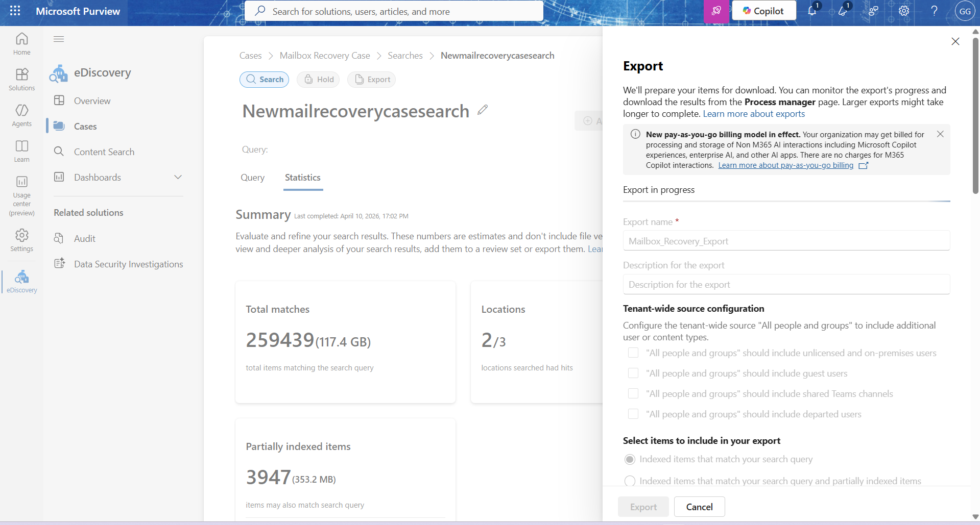Open Learn in left rail
The width and height of the screenshot is (980, 525).
pos(22,151)
